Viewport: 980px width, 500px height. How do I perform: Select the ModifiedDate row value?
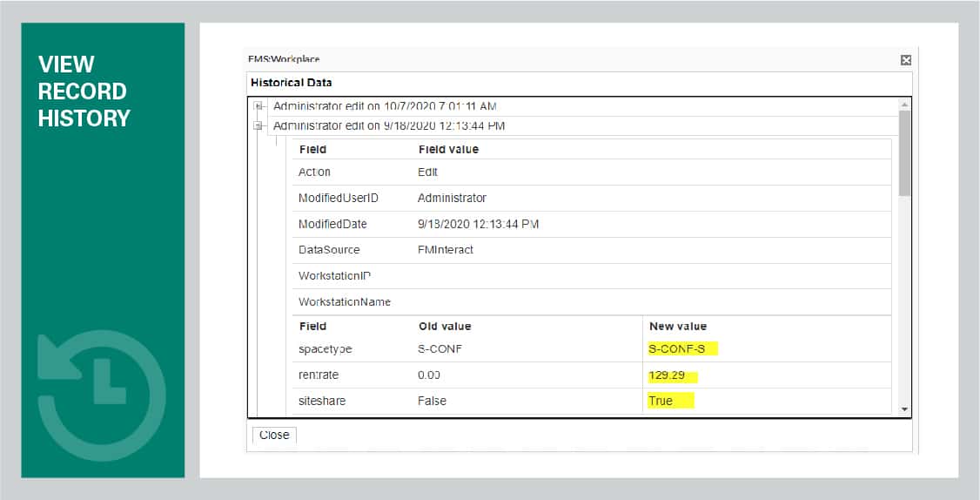point(478,224)
